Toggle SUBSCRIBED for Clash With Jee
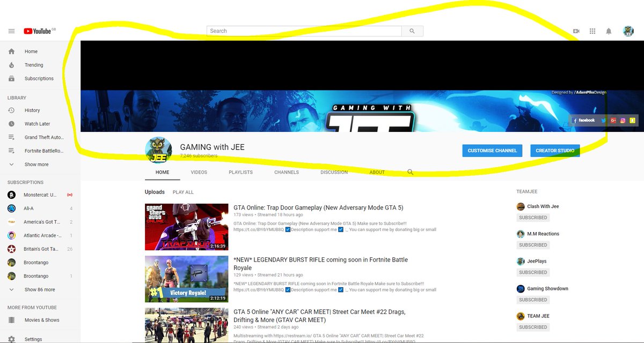The image size is (644, 343). click(533, 218)
